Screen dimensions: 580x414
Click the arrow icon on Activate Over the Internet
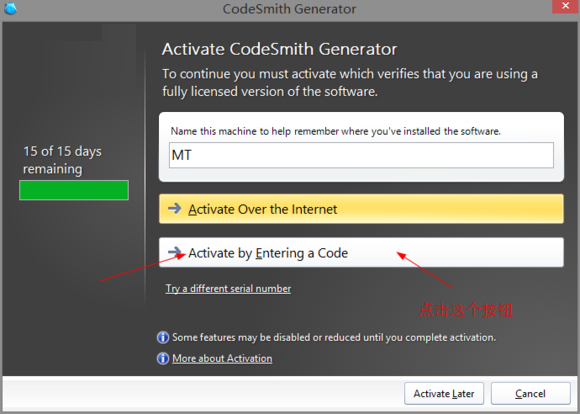(x=175, y=209)
